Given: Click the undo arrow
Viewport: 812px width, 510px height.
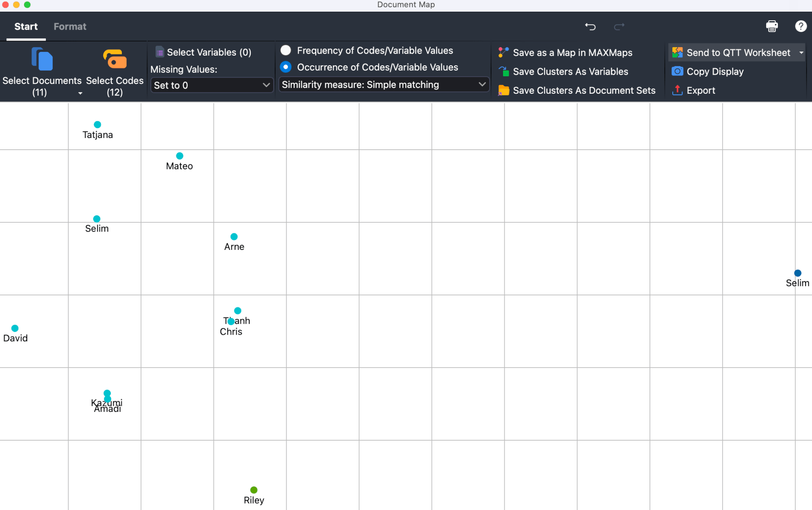Looking at the screenshot, I should (590, 26).
